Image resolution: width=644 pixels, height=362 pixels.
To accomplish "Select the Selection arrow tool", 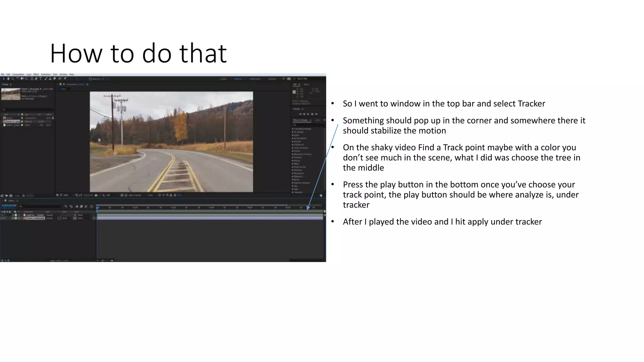I will point(4,79).
